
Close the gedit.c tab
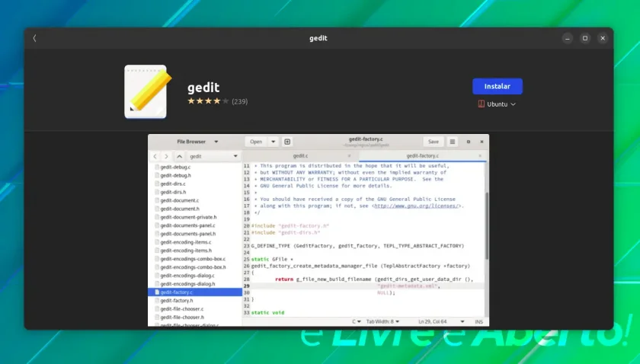click(x=349, y=156)
